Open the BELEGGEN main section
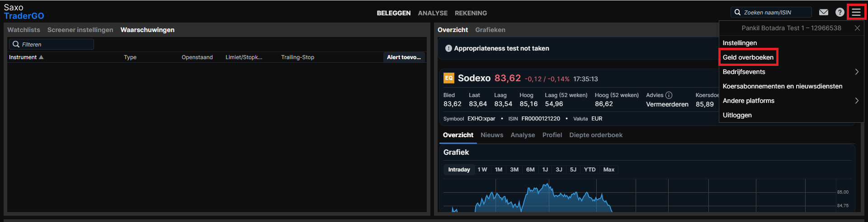 point(394,13)
